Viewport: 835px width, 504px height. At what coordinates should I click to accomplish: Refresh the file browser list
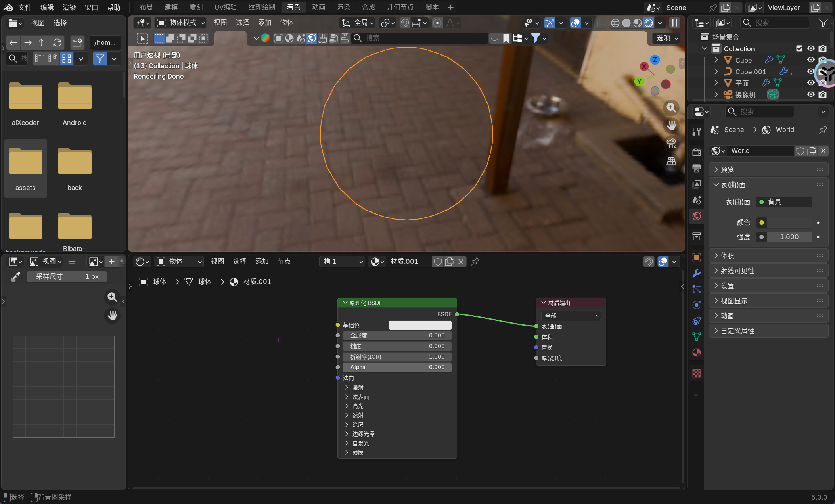[x=57, y=42]
